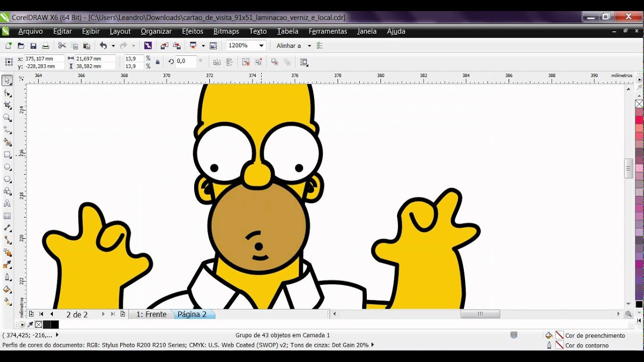The image size is (644, 362).
Task: Jump to the last page arrow
Action: pyautogui.click(x=113, y=314)
